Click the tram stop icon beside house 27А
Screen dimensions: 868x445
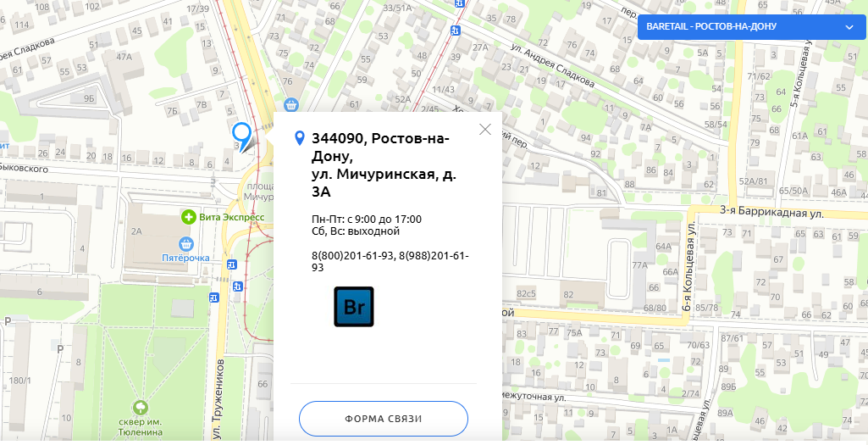tap(455, 31)
